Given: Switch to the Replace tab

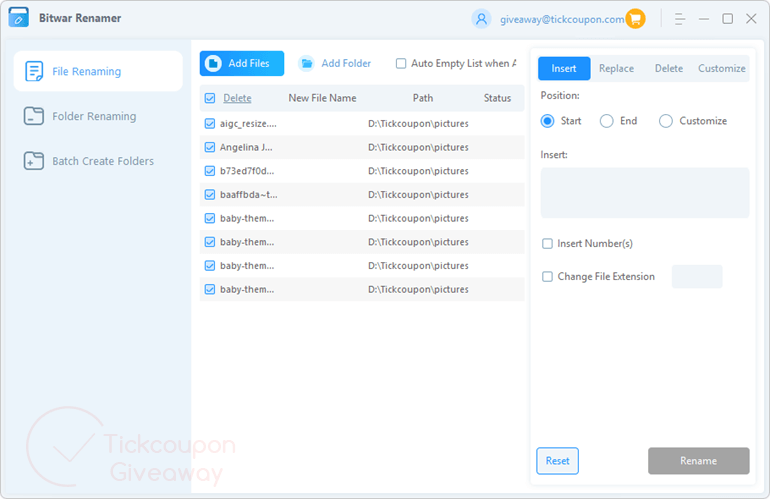Looking at the screenshot, I should pyautogui.click(x=616, y=68).
